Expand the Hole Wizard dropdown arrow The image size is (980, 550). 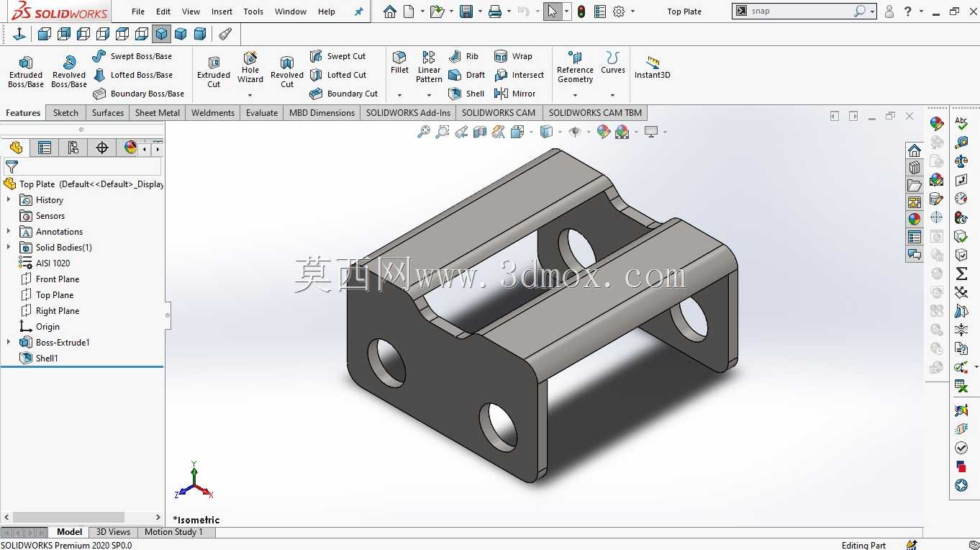[x=250, y=95]
